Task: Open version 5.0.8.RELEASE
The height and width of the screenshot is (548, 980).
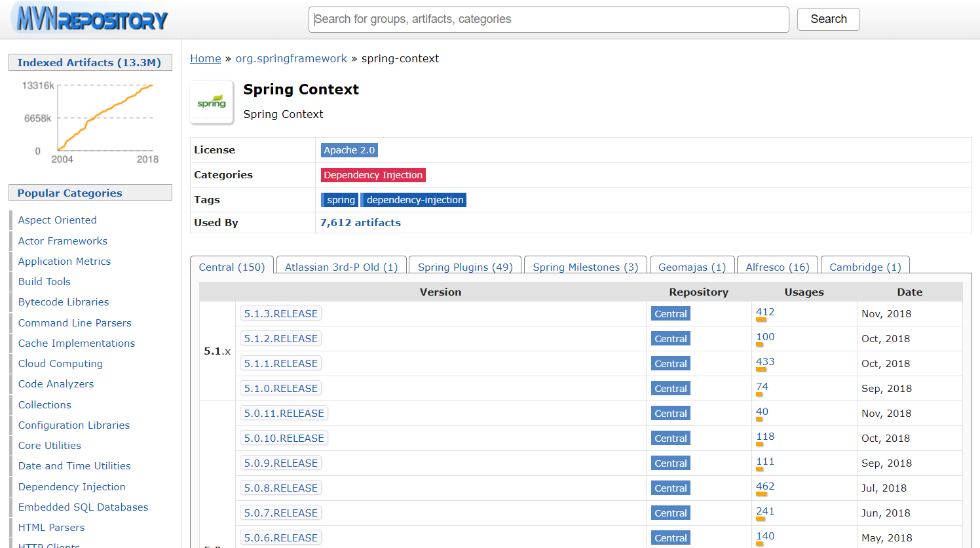Action: 280,488
